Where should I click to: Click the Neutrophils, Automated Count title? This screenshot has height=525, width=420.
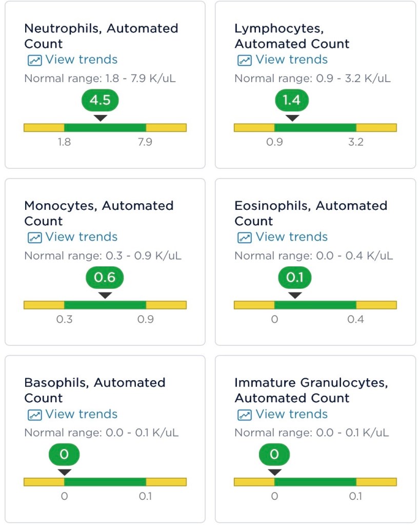101,36
